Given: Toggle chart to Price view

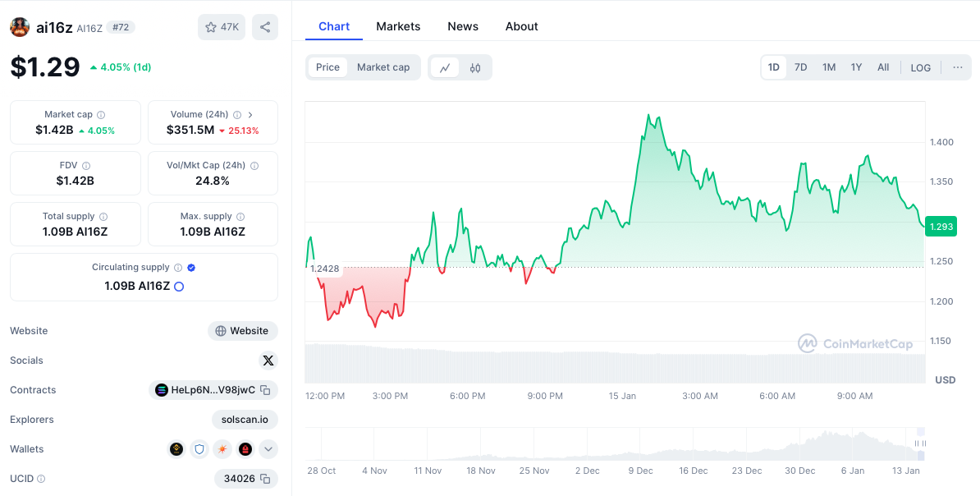Looking at the screenshot, I should [x=327, y=67].
